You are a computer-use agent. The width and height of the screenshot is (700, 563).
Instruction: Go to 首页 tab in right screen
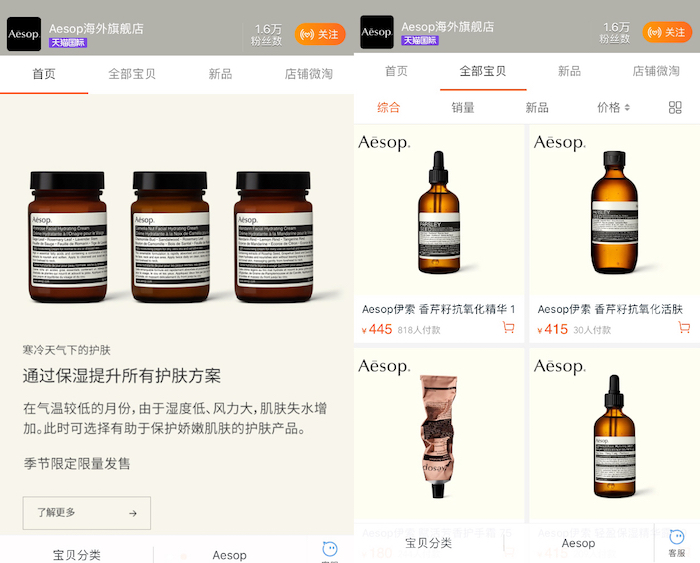click(x=396, y=71)
